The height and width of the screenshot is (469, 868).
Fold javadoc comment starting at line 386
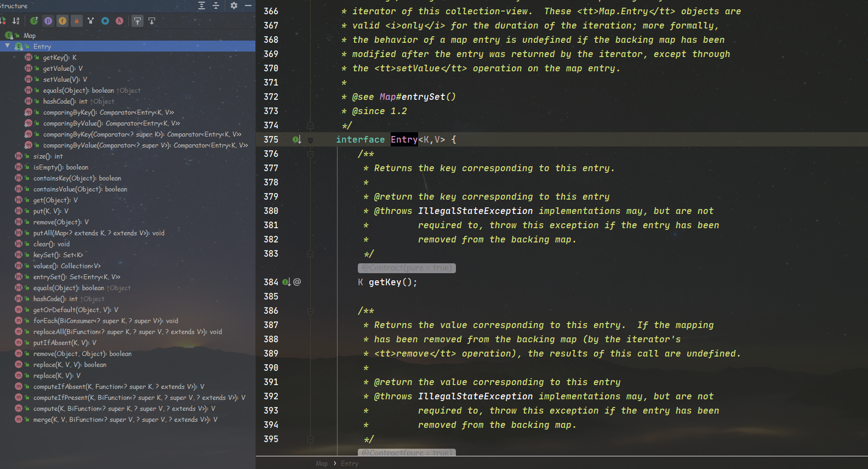(x=310, y=311)
